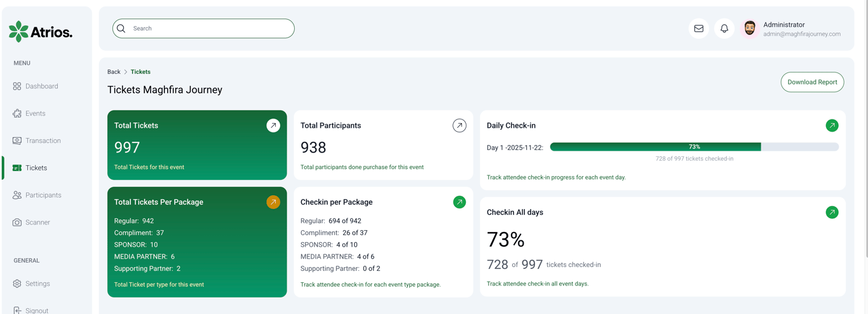Viewport: 868px width, 314px height.
Task: Open the Participants sidebar item
Action: pos(43,195)
